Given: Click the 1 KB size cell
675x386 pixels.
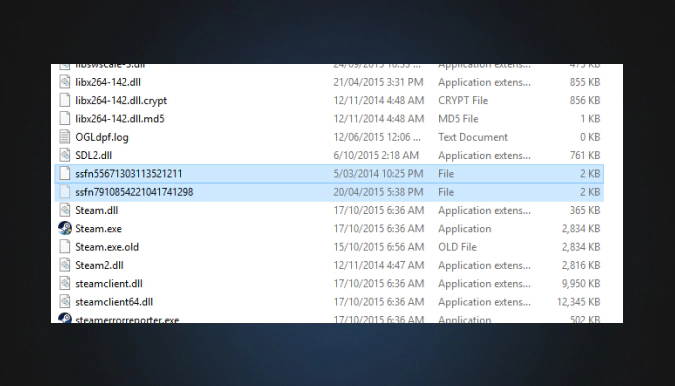Looking at the screenshot, I should [x=590, y=118].
